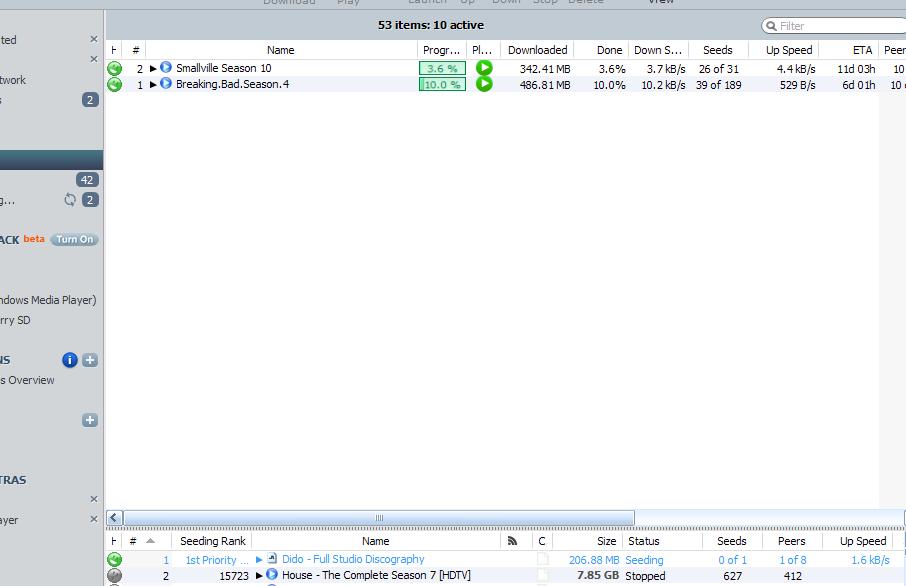Image resolution: width=906 pixels, height=586 pixels.
Task: Select the 'twork' sidebar entry
Action: pos(13,80)
